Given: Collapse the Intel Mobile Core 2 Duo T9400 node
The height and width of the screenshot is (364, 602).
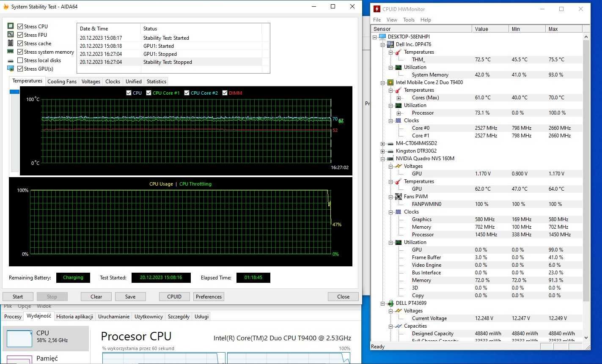Looking at the screenshot, I should coord(382,82).
